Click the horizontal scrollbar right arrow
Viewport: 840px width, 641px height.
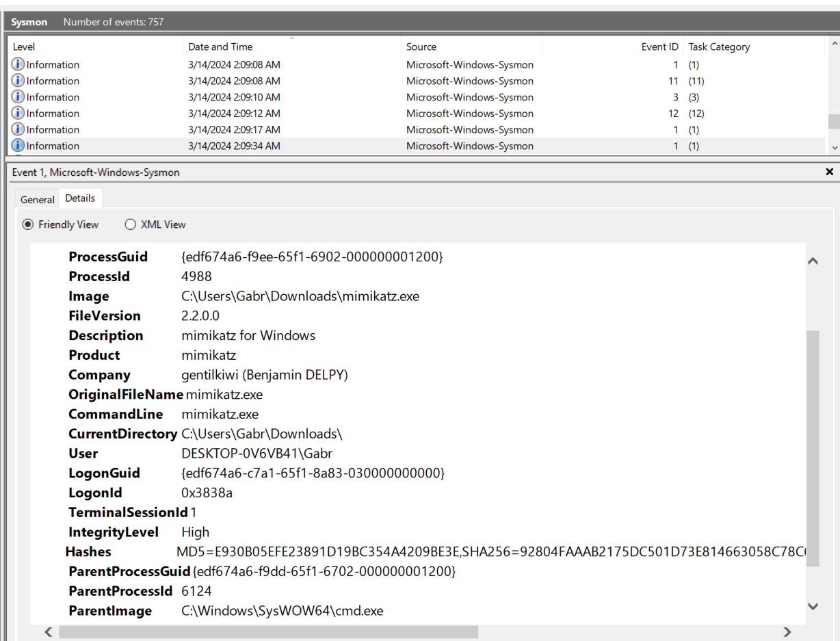787,632
